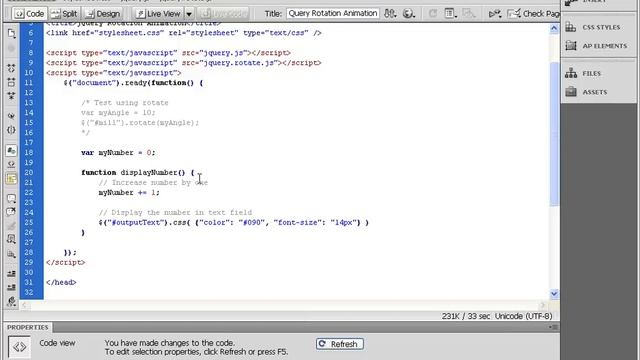Viewport: 640px width, 360px height.
Task: Toggle the Line Numbers button
Action: point(11,151)
